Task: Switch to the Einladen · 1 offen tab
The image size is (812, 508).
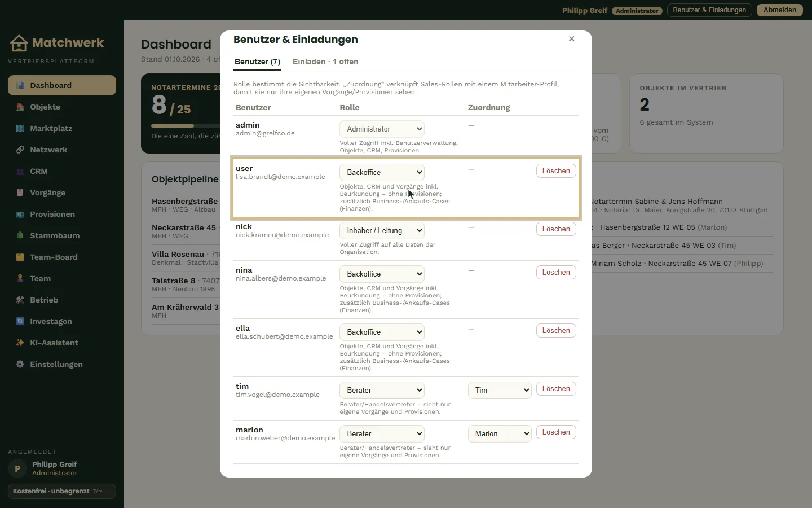Action: [x=325, y=62]
